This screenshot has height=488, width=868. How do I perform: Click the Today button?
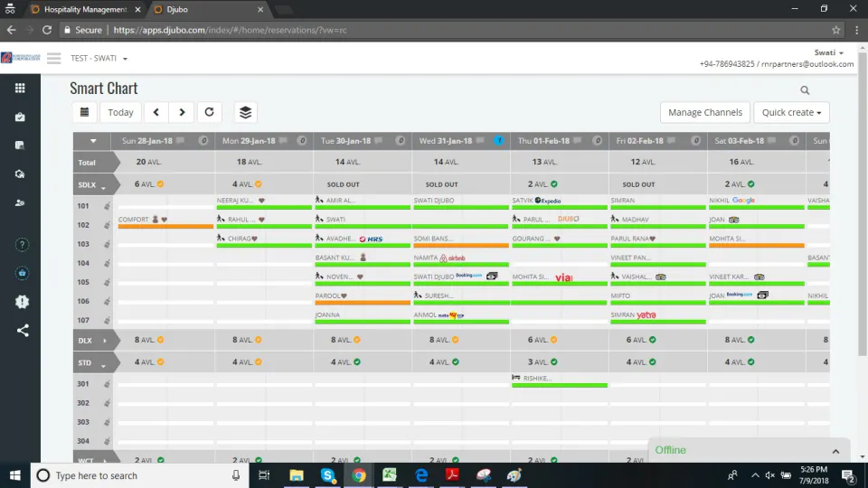(x=120, y=112)
